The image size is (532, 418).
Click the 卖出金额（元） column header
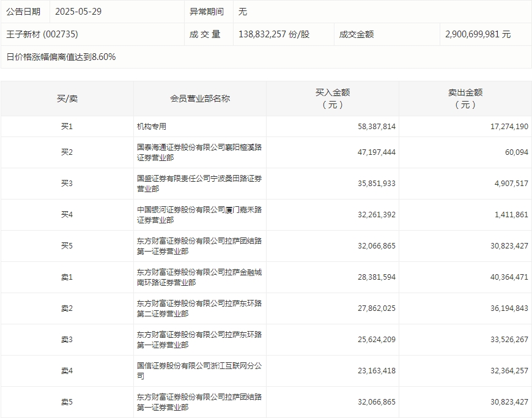click(x=465, y=99)
